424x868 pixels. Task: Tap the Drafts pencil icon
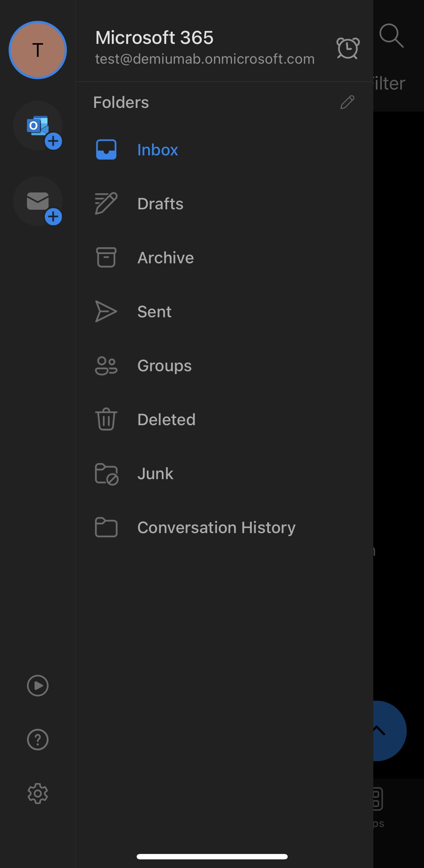pos(106,204)
